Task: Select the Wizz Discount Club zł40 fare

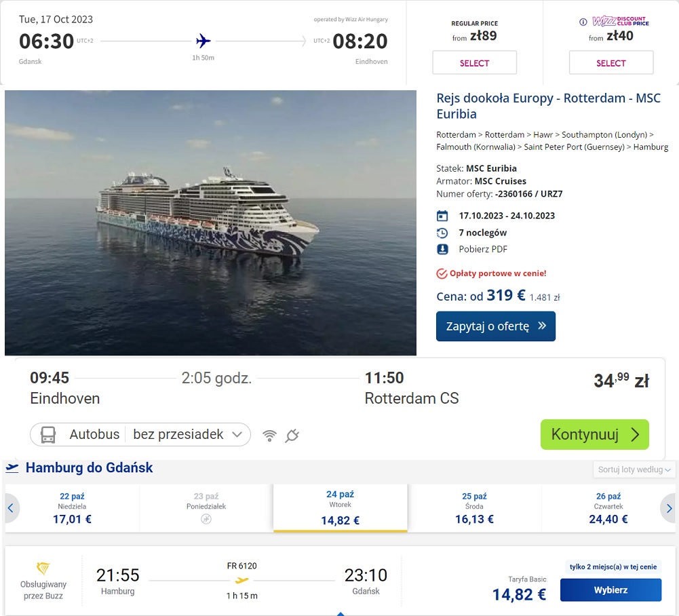Action: pos(611,63)
